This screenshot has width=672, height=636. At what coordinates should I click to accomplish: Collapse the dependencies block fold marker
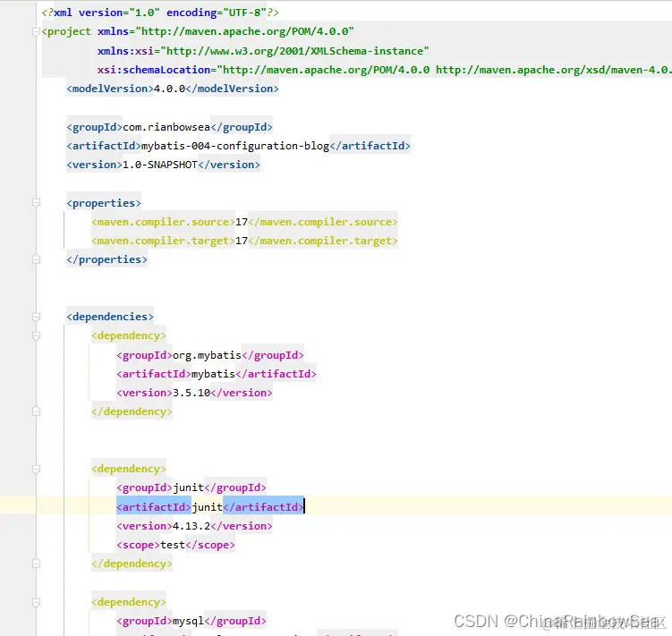tap(36, 317)
